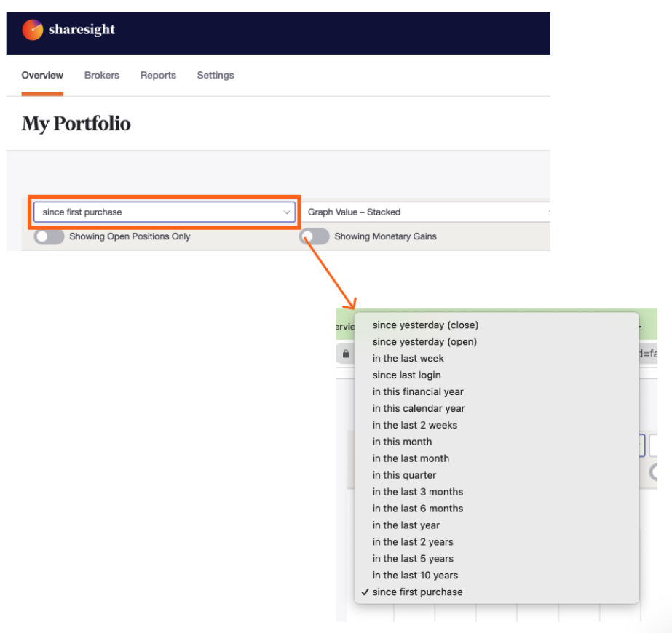Select checked 'since first purchase' menu option
The width and height of the screenshot is (672, 633).
pyautogui.click(x=497, y=592)
